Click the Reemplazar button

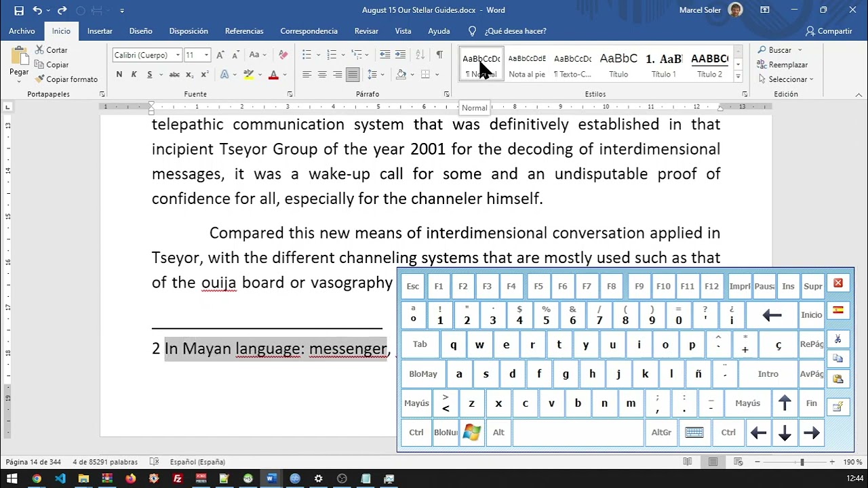(x=783, y=65)
